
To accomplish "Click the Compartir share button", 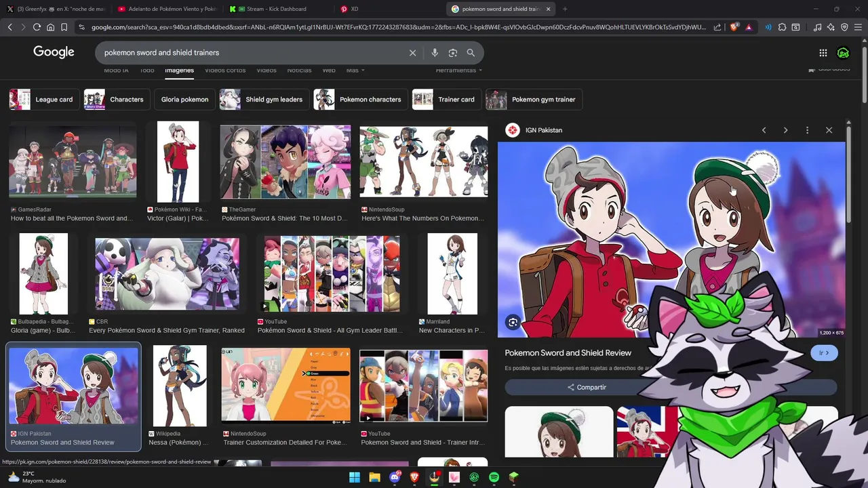I will coord(587,387).
